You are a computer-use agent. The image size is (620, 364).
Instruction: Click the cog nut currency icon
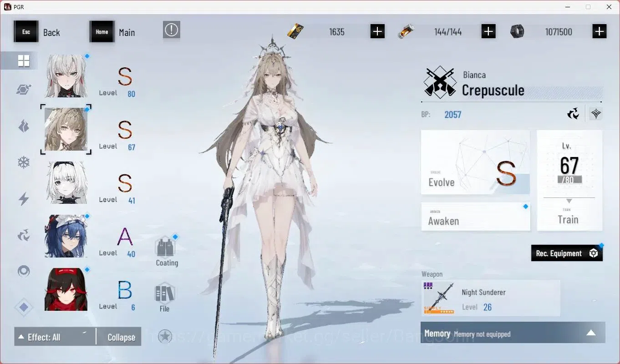[517, 31]
